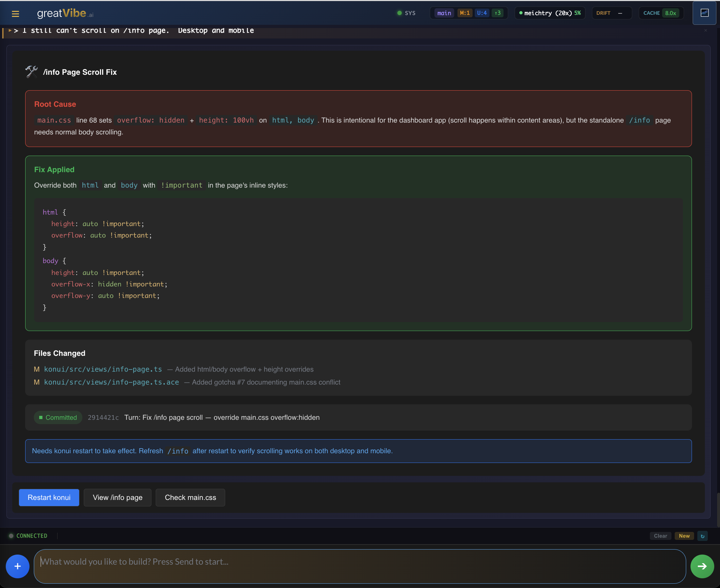Image resolution: width=720 pixels, height=588 pixels.
Task: Open konui/src/views/info-page.ts file link
Action: (103, 369)
